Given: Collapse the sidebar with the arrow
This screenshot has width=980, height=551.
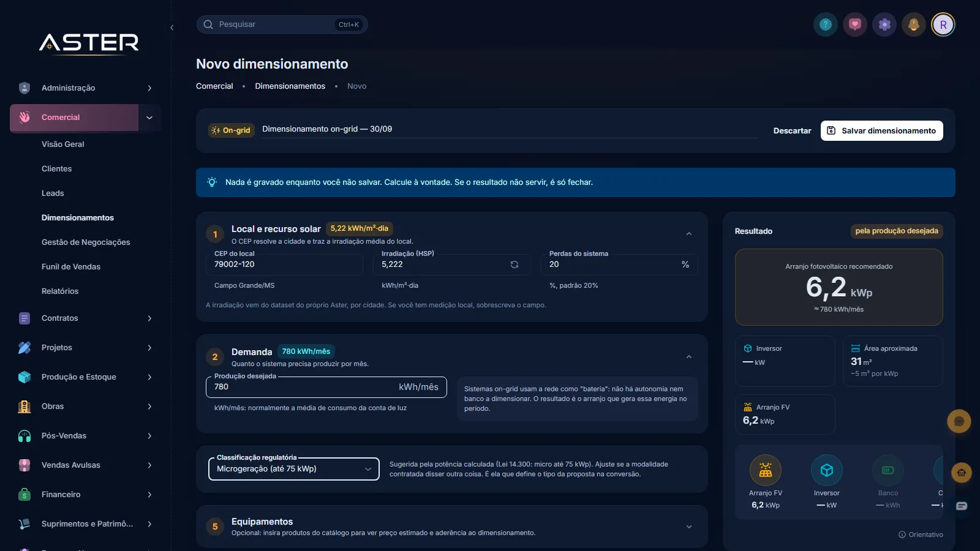Looking at the screenshot, I should (x=172, y=28).
